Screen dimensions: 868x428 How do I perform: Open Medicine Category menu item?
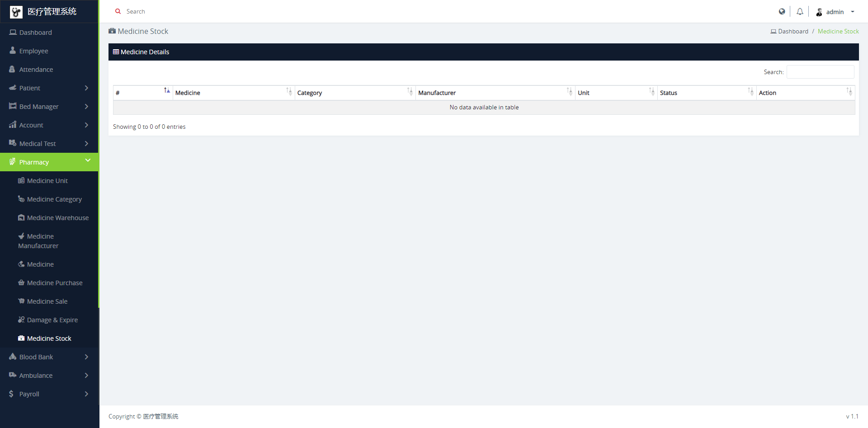pyautogui.click(x=54, y=199)
